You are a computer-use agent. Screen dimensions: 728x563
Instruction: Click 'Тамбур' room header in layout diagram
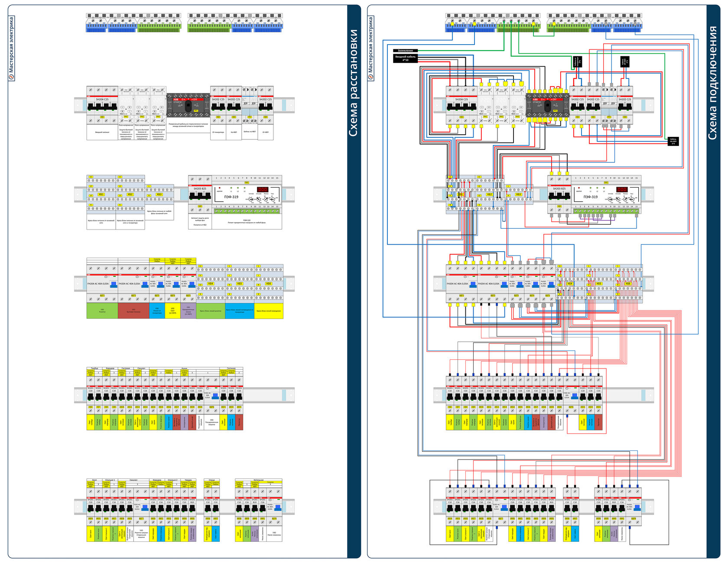[x=94, y=368]
